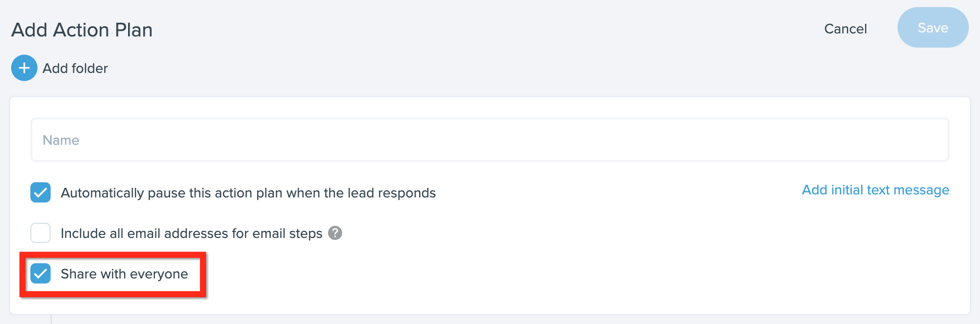
Task: Save the action plan
Action: pyautogui.click(x=933, y=27)
